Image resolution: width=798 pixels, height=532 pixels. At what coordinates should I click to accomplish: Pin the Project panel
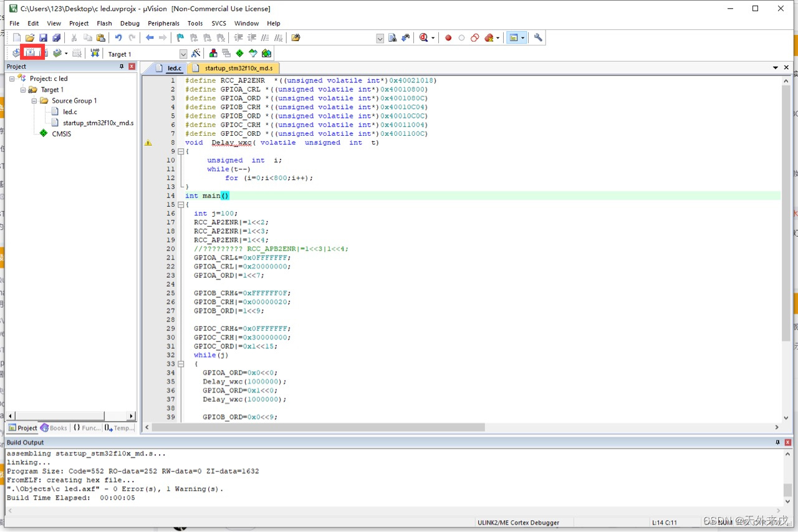click(122, 66)
